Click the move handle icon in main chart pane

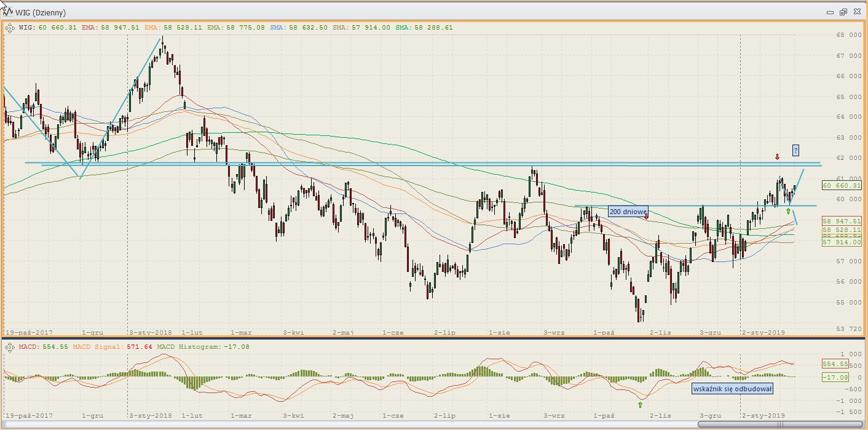click(x=10, y=27)
